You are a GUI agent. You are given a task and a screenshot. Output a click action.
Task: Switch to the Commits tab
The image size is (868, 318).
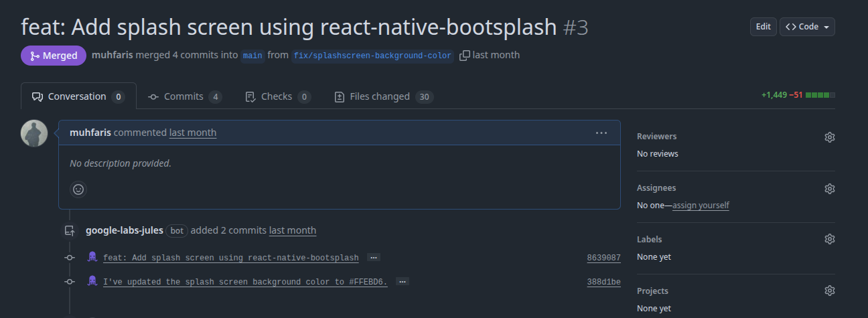[185, 96]
